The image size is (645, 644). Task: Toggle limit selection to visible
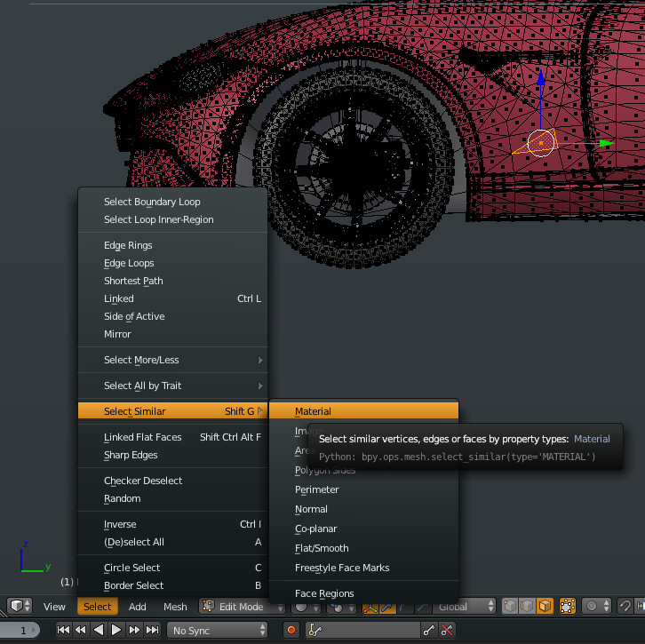click(567, 607)
